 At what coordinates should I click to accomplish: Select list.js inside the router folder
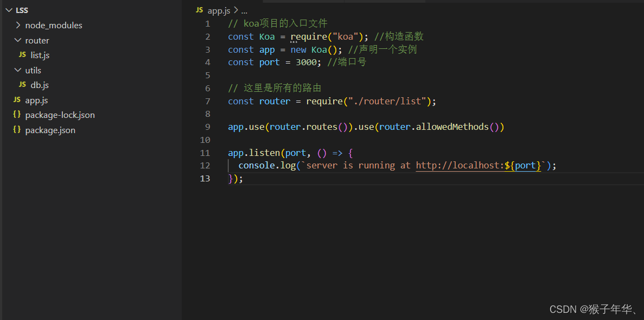coord(41,55)
